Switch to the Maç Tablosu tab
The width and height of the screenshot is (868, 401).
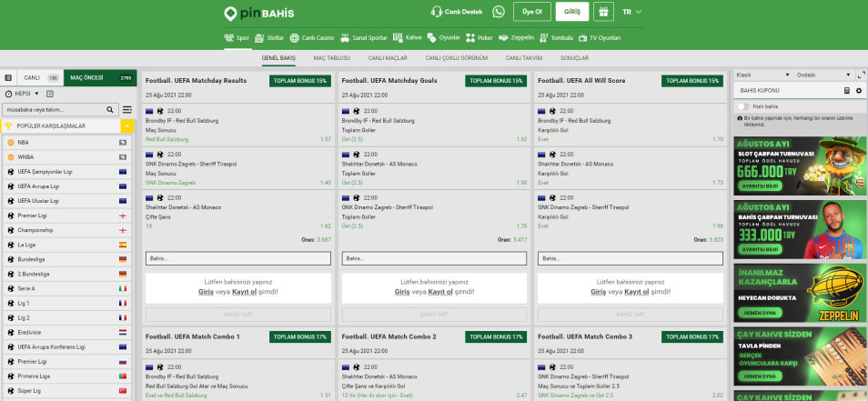coord(331,58)
